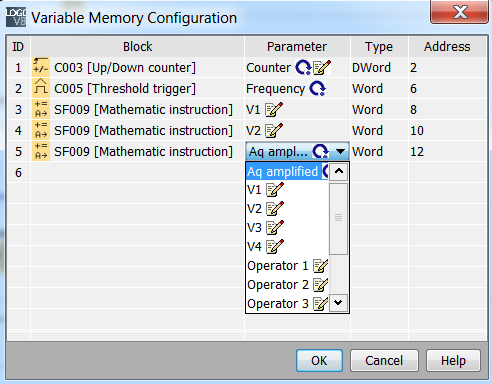
Task: Click address cell showing 10
Action: pos(447,131)
